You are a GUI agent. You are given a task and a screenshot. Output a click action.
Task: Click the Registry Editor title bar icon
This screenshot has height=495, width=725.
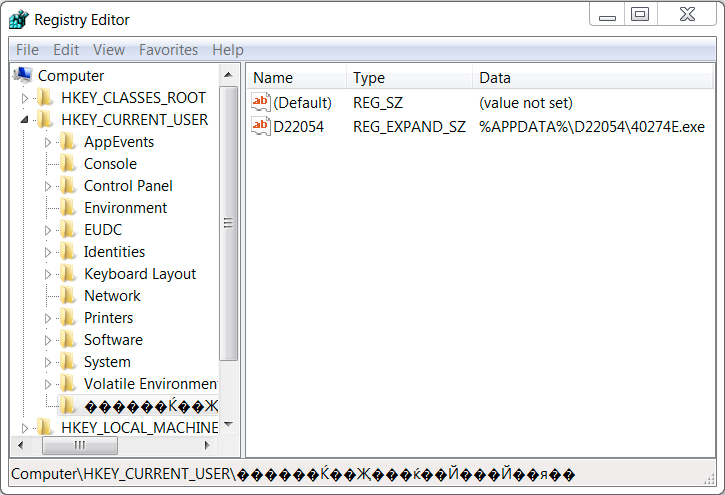pyautogui.click(x=18, y=19)
